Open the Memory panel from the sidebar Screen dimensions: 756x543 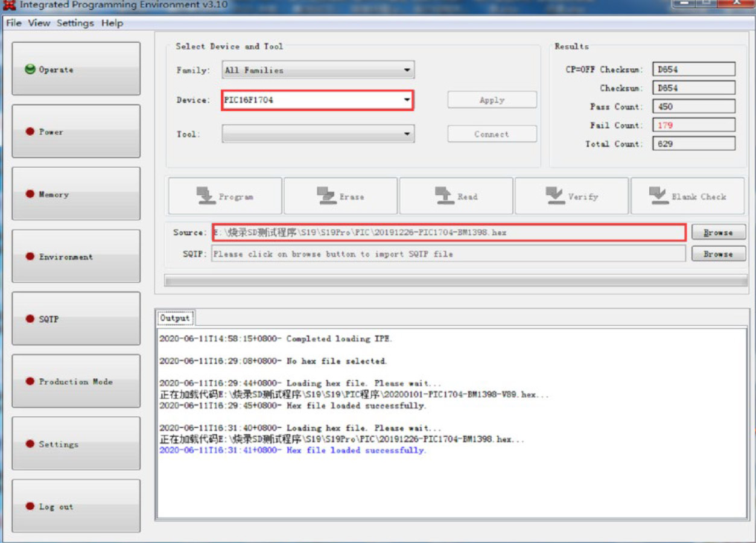pyautogui.click(x=75, y=194)
